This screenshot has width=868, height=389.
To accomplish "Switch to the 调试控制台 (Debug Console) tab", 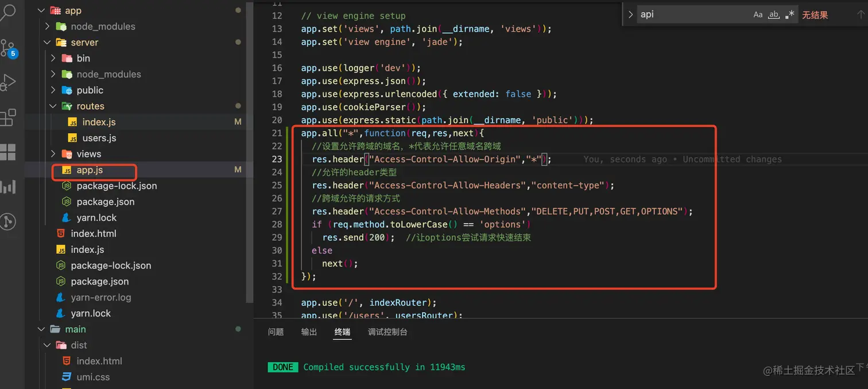I will click(x=387, y=332).
